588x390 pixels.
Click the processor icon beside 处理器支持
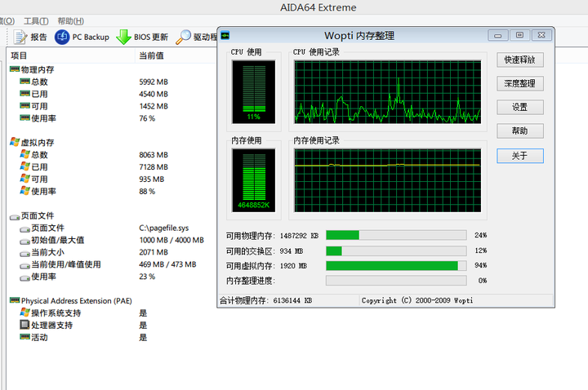(x=24, y=325)
